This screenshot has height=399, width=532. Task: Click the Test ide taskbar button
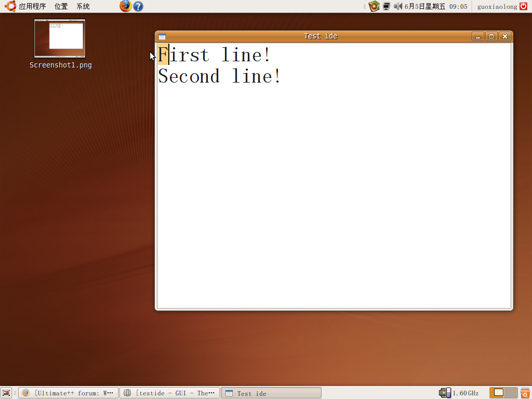[271, 393]
